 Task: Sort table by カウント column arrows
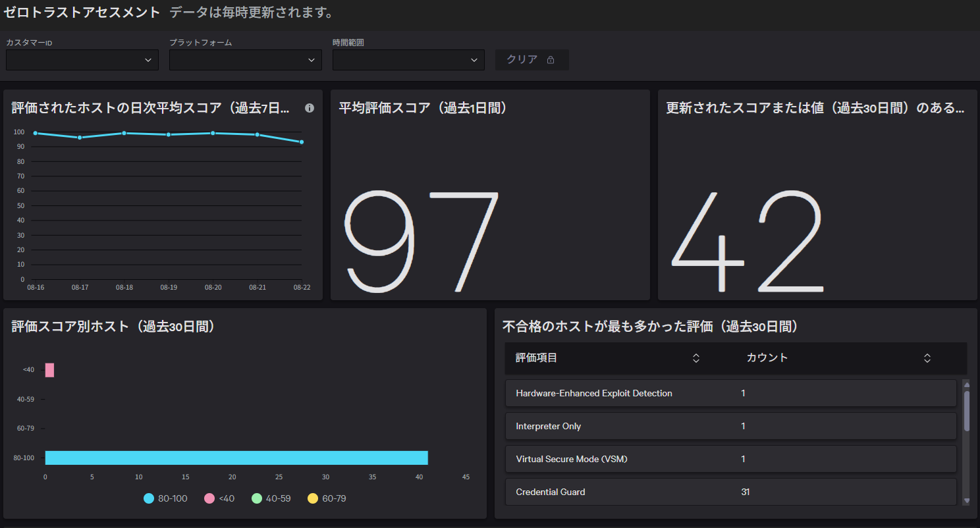coord(927,358)
